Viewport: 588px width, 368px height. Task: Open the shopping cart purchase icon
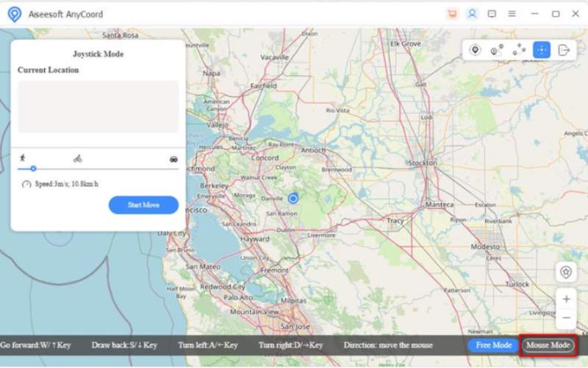[x=452, y=14]
